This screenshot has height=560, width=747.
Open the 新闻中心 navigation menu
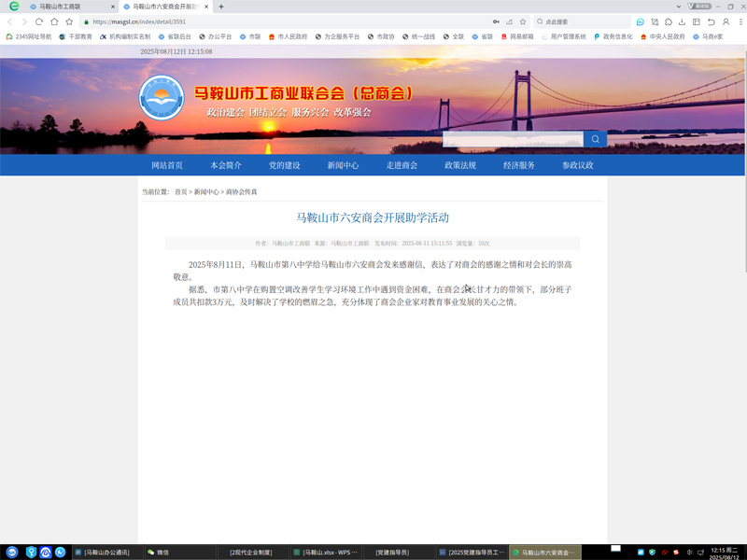[343, 165]
